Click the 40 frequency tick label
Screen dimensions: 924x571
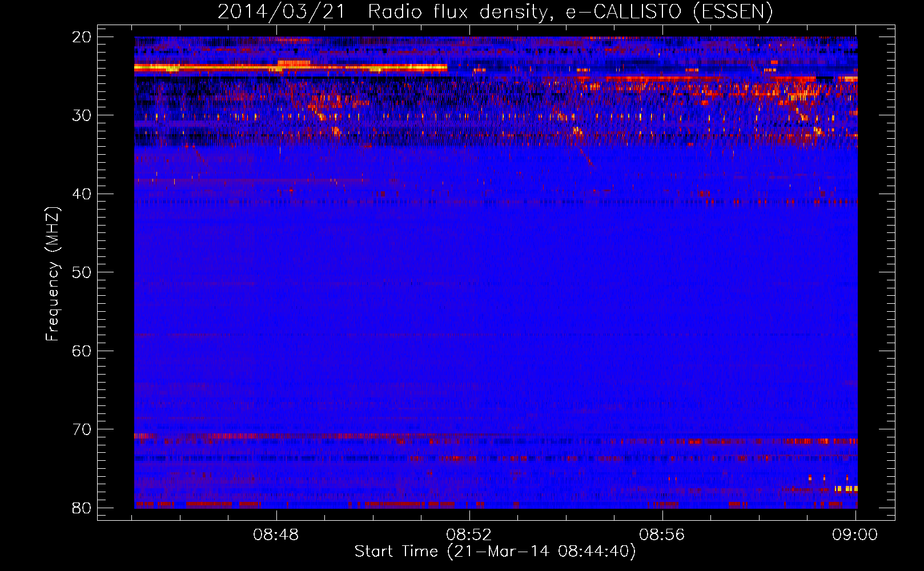82,194
